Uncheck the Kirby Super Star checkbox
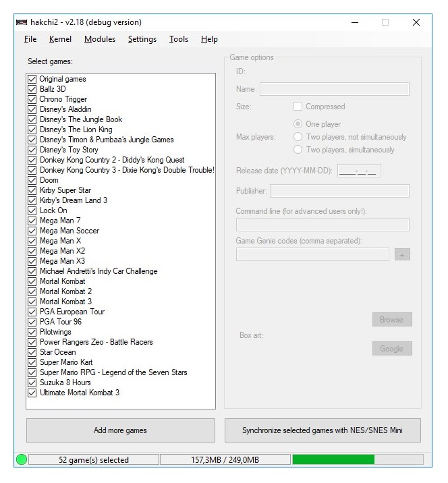Viewport: 448px width, 483px height. coord(32,190)
